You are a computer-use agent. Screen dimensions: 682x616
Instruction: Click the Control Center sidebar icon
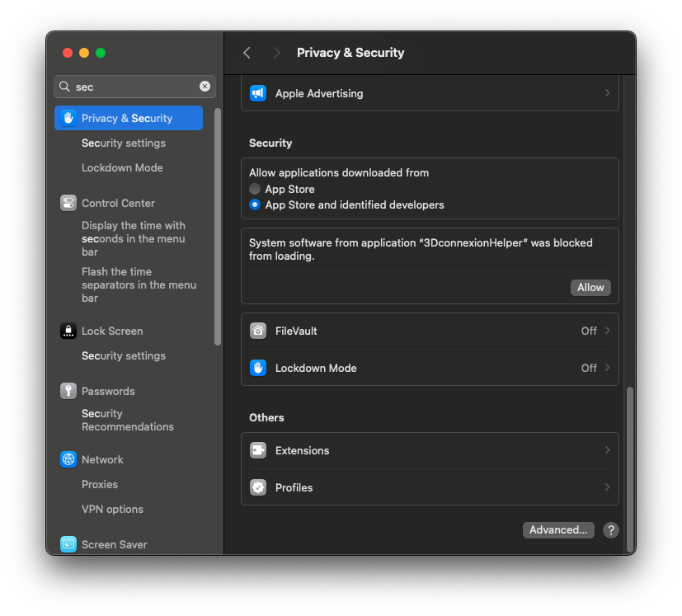pos(68,203)
